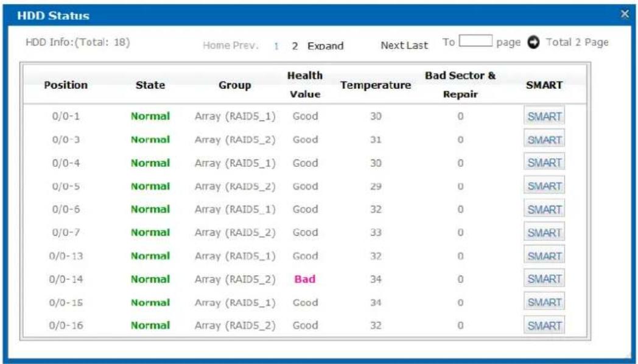Open SMART for disk 0/0-13

544,256
